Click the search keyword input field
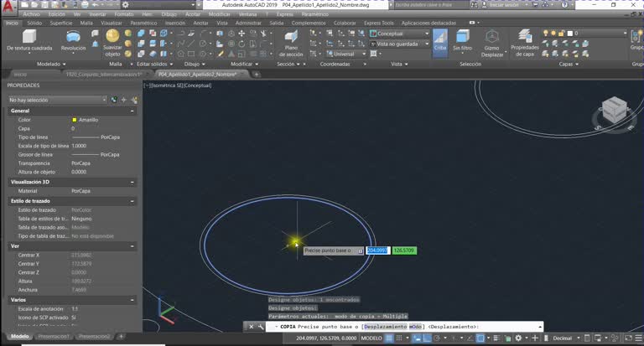 coord(430,5)
